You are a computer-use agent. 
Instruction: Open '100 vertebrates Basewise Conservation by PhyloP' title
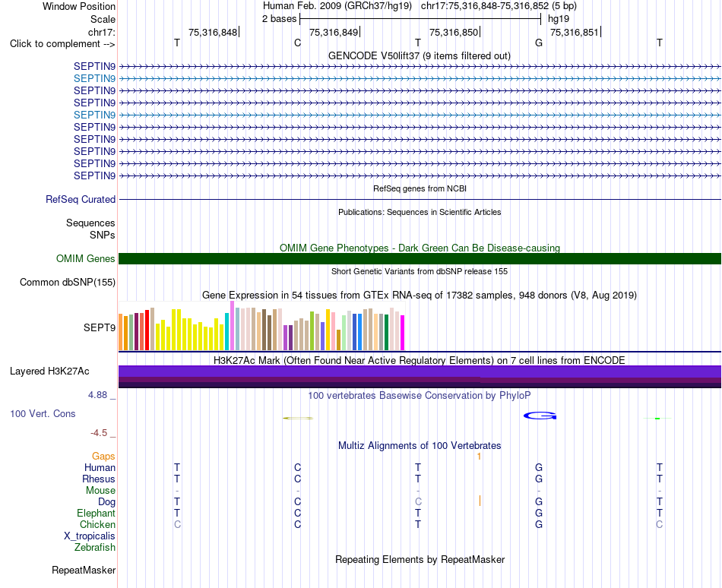pos(419,395)
